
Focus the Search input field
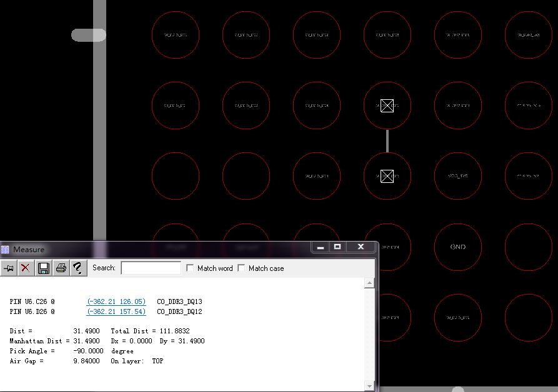click(151, 268)
